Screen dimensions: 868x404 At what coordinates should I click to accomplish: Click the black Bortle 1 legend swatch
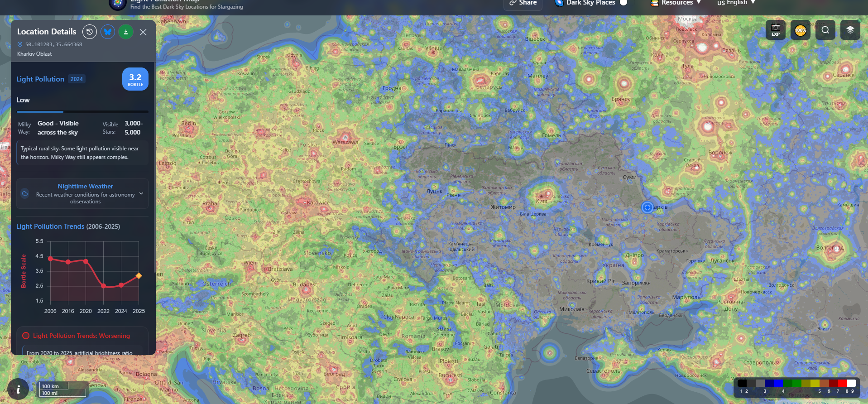742,383
